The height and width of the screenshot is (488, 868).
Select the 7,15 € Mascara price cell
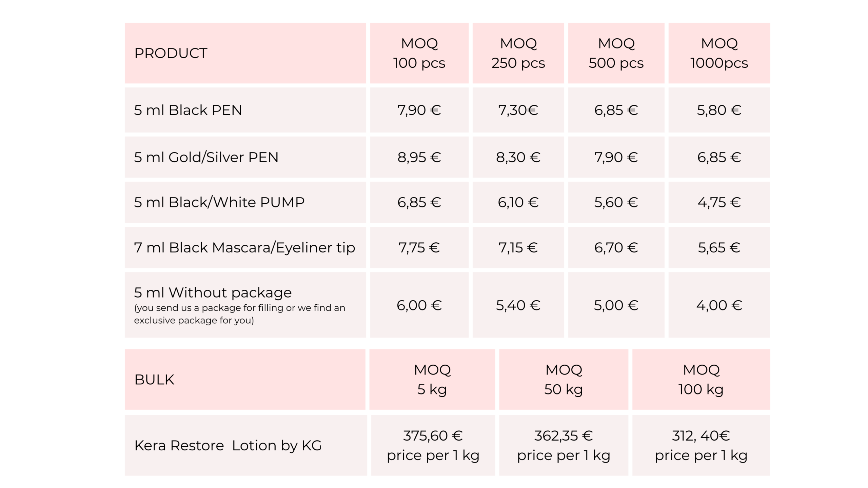click(x=518, y=247)
